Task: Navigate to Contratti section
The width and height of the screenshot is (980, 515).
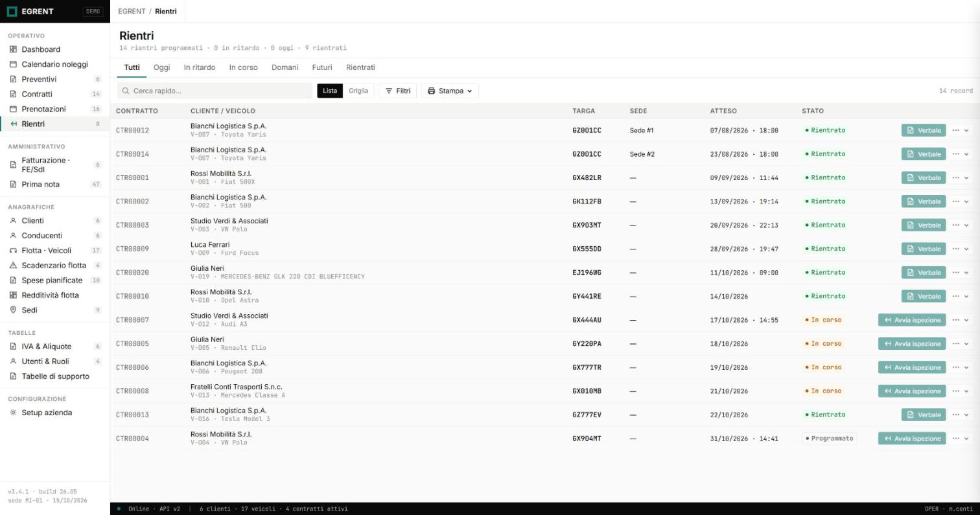Action: 54,94
